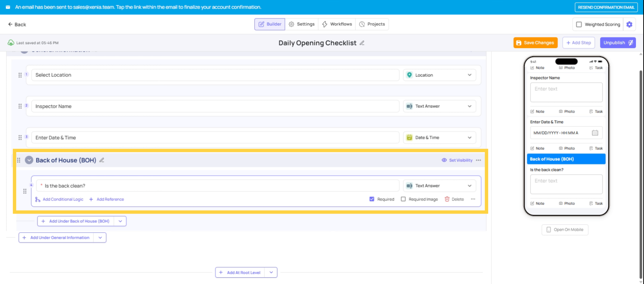Click Add Conditional Logic link
This screenshot has width=644, height=284.
click(x=63, y=199)
